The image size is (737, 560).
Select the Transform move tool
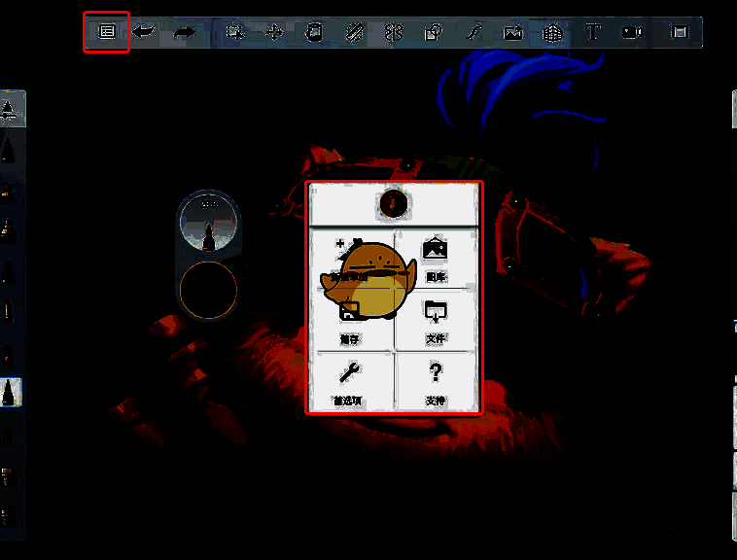[274, 32]
